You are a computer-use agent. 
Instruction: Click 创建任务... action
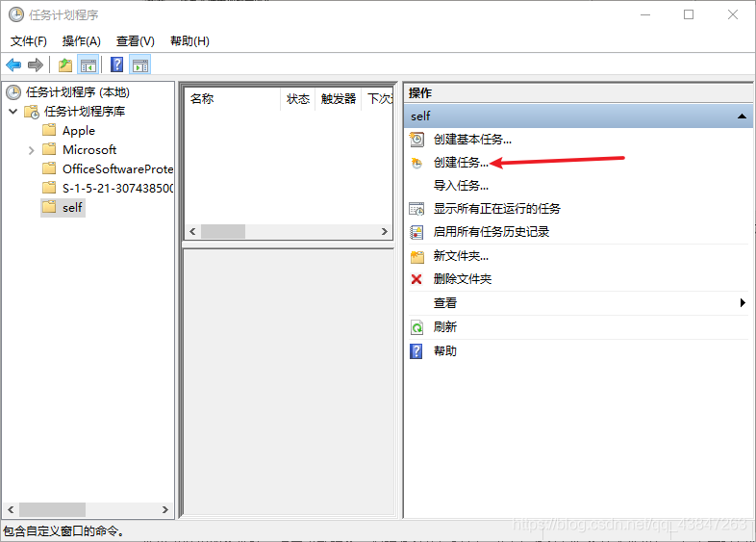(461, 163)
